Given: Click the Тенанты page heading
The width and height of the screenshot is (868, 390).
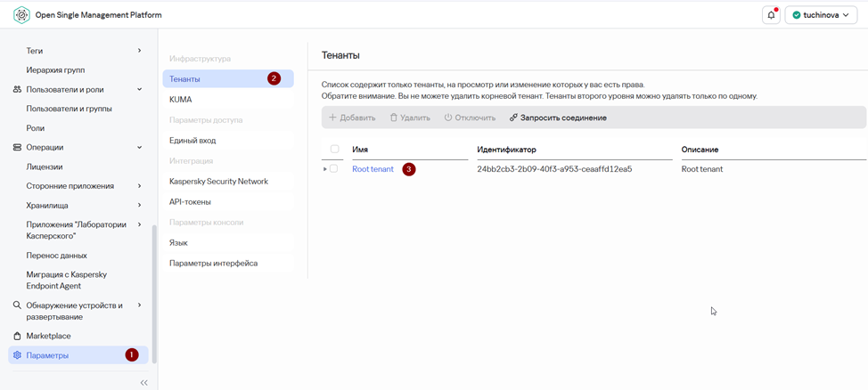Looking at the screenshot, I should point(340,56).
